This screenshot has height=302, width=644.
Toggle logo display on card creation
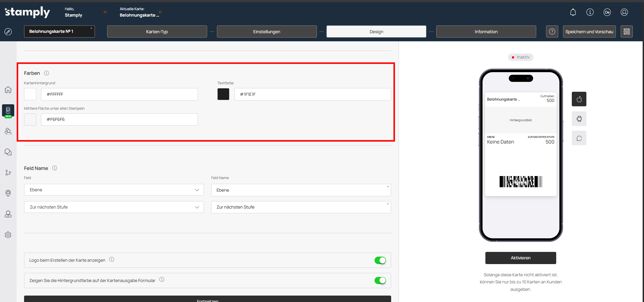[x=380, y=260]
